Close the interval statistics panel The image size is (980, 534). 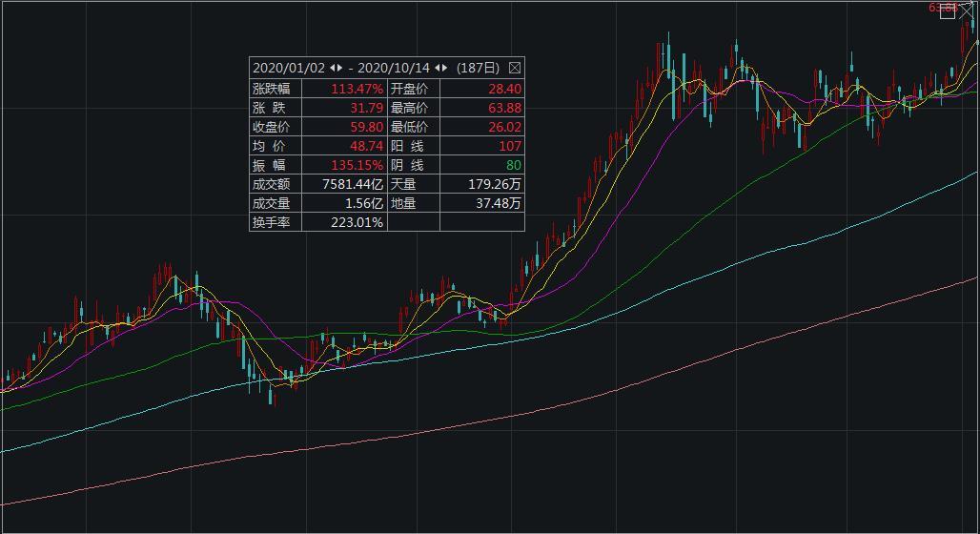[515, 68]
